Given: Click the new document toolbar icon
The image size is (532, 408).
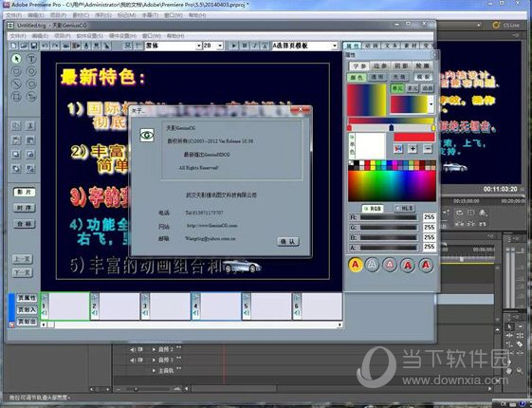Looking at the screenshot, I should click(13, 46).
